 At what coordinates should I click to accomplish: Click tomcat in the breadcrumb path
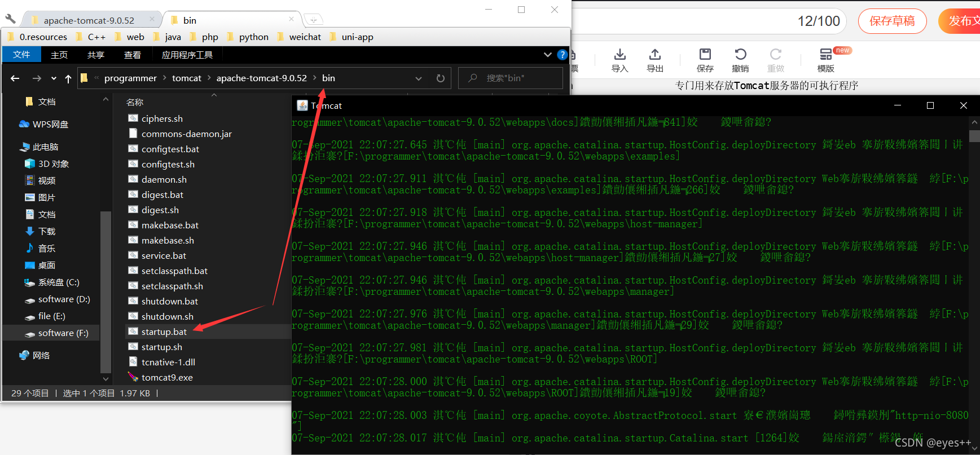187,78
